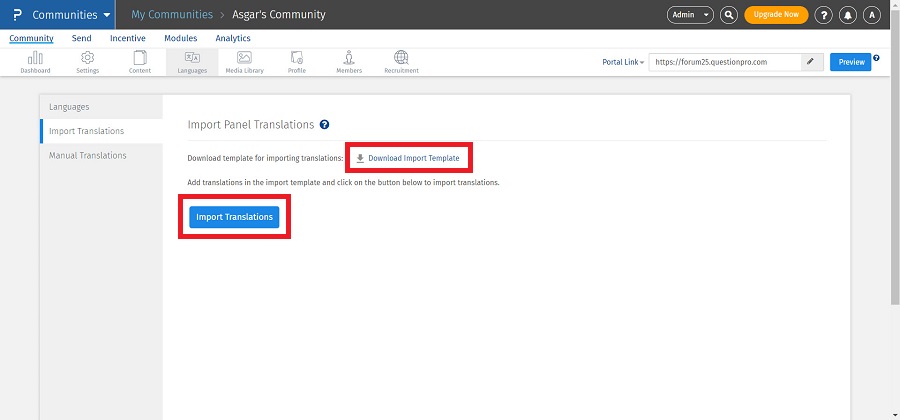This screenshot has width=900, height=420.
Task: Expand the Portal Link dropdown
Action: tap(623, 62)
